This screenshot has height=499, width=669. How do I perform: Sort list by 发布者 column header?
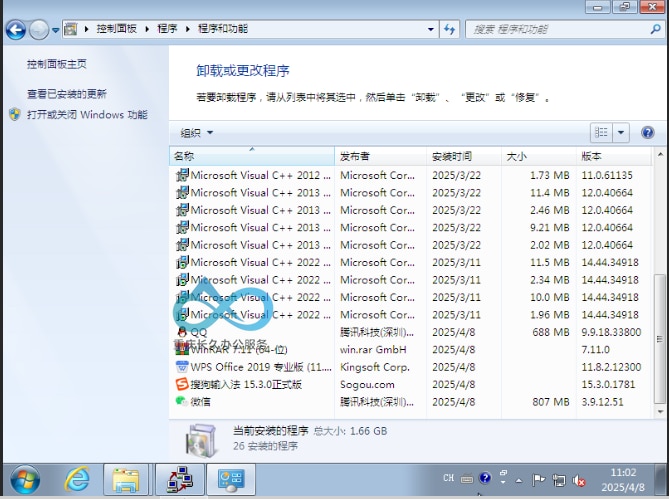[x=381, y=156]
